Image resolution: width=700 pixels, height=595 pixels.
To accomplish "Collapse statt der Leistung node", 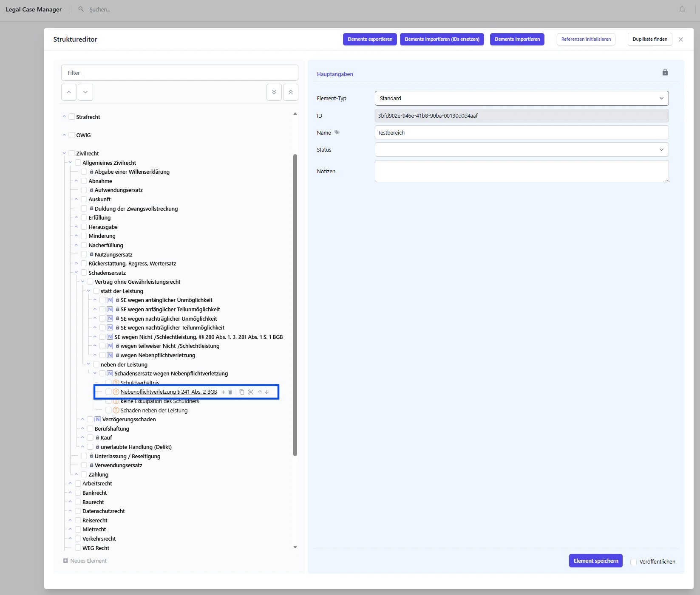I will pos(89,291).
